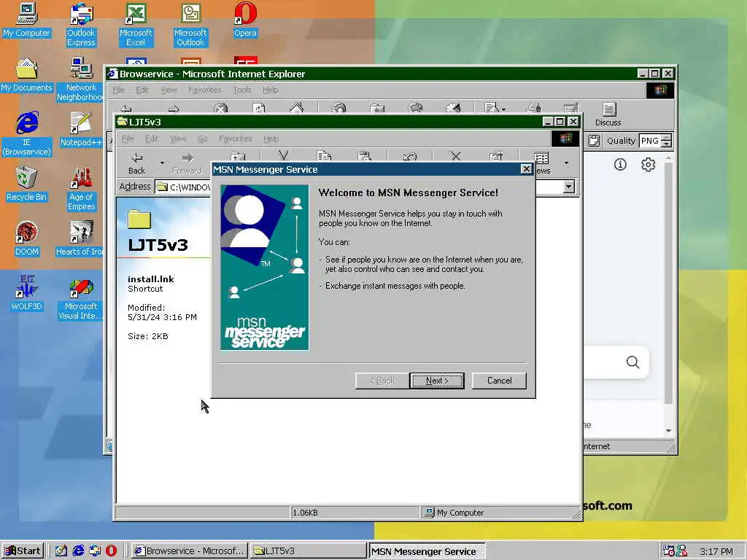Viewport: 747px width, 560px height.
Task: Open the Go menu in LJT5v3 window
Action: 203,139
